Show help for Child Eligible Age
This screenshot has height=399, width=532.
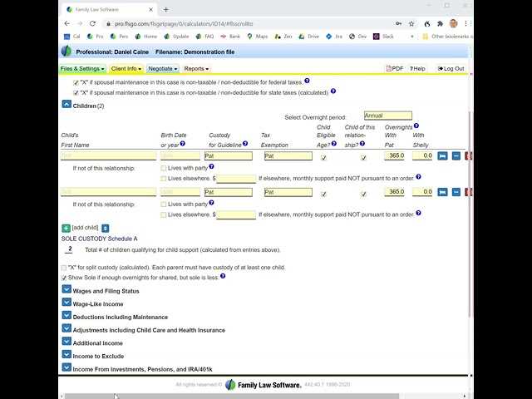click(x=334, y=144)
